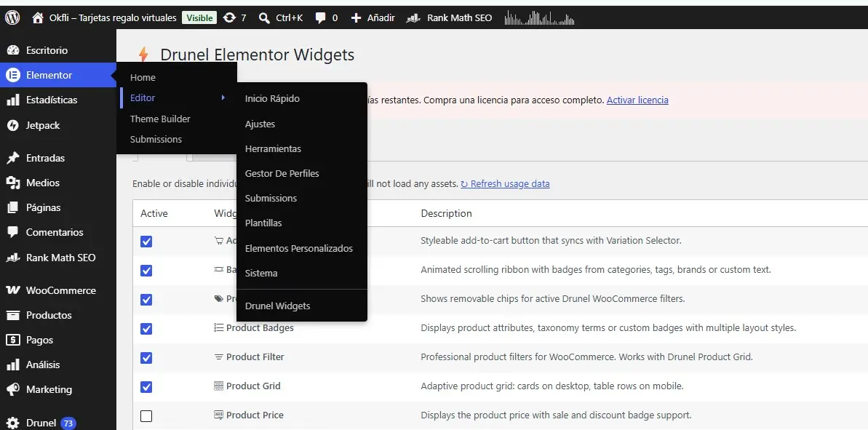Open the site home icon in admin bar

(38, 17)
